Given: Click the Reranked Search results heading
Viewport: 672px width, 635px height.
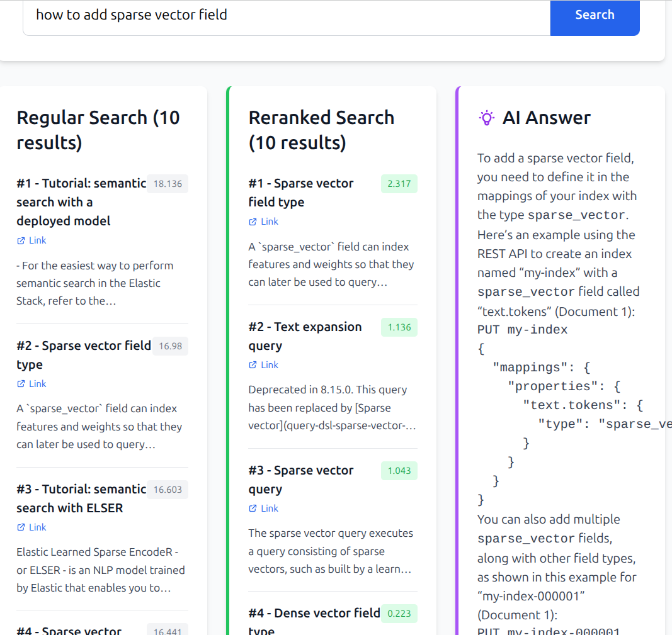Looking at the screenshot, I should [321, 130].
